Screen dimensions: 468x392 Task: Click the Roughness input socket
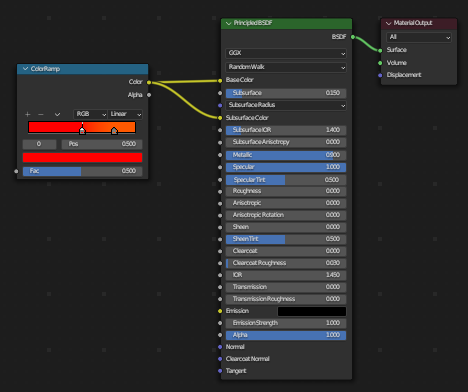pyautogui.click(x=220, y=192)
